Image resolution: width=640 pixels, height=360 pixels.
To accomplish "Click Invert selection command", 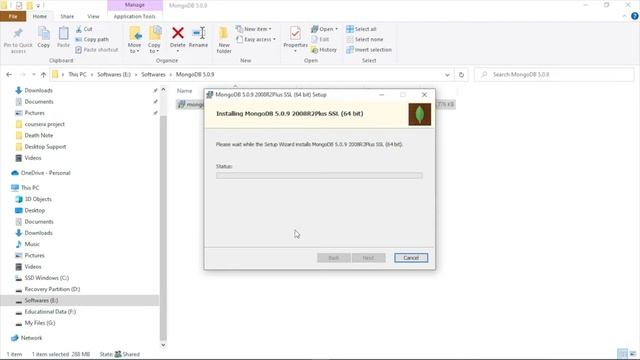I will pyautogui.click(x=369, y=49).
